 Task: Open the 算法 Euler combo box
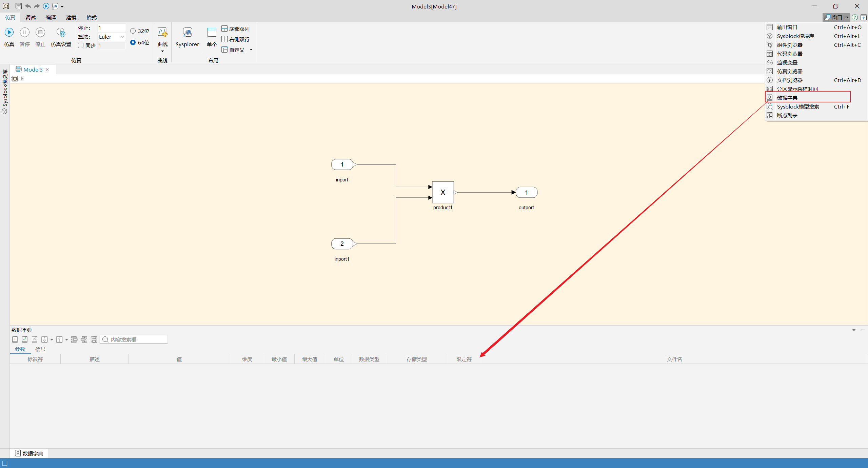click(x=112, y=37)
